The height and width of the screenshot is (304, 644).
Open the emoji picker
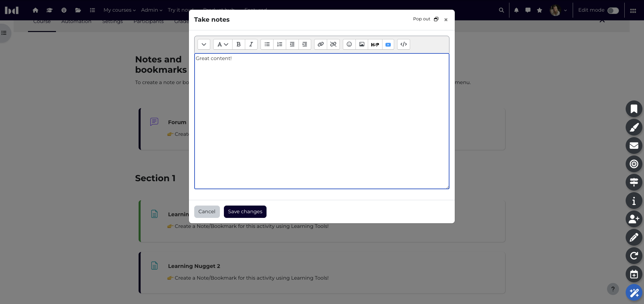[349, 44]
